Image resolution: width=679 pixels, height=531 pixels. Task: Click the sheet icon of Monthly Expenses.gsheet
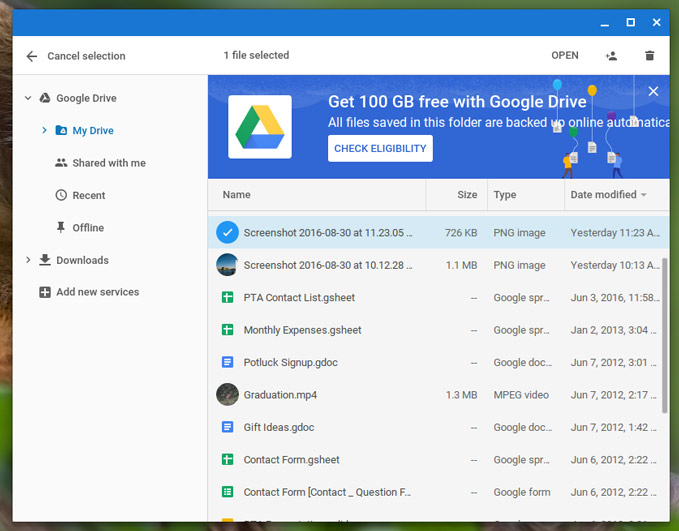227,330
